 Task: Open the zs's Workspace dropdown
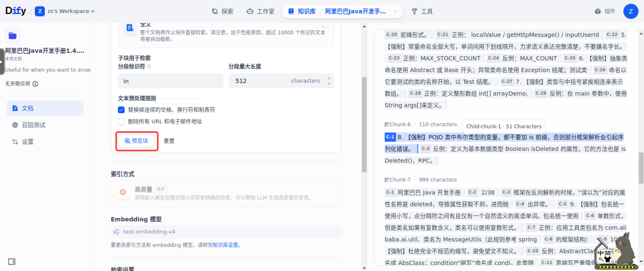(65, 11)
